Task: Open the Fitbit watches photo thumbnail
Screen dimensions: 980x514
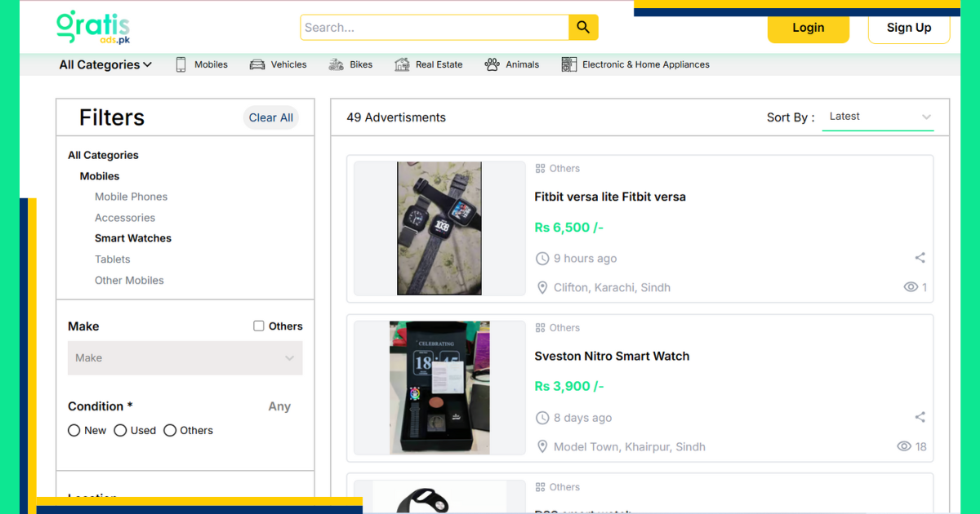Action: tap(439, 228)
